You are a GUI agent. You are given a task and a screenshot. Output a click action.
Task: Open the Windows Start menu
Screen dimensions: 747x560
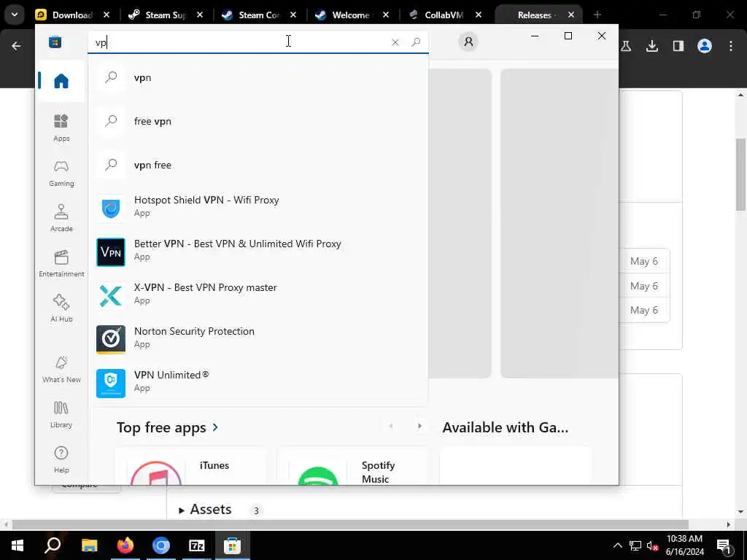tap(18, 545)
